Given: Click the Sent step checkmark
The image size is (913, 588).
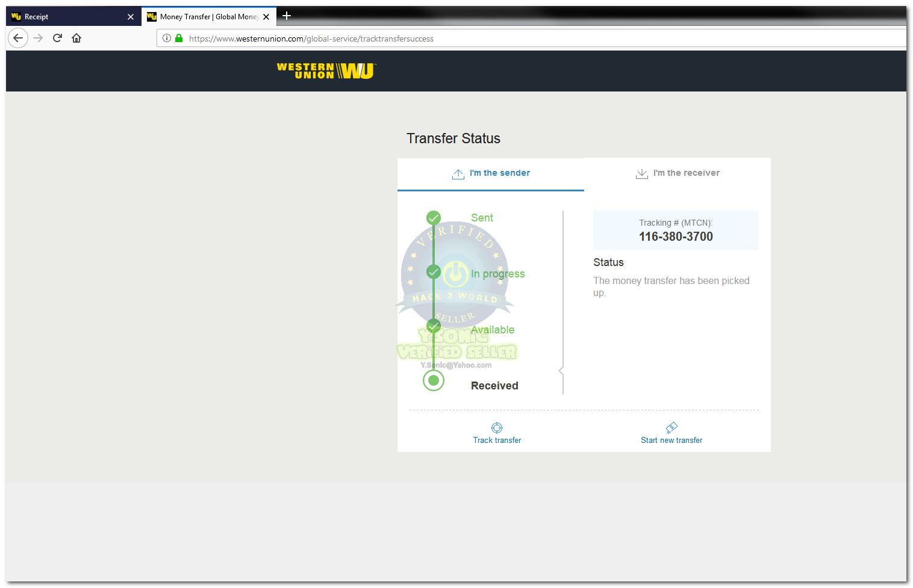Looking at the screenshot, I should pos(434,218).
